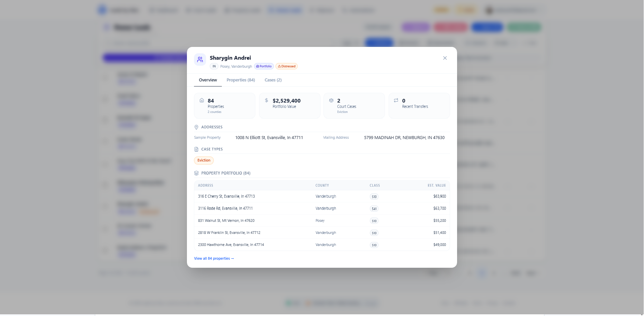Click the document icon beside Case Types
Image resolution: width=644 pixels, height=316 pixels.
(x=196, y=149)
